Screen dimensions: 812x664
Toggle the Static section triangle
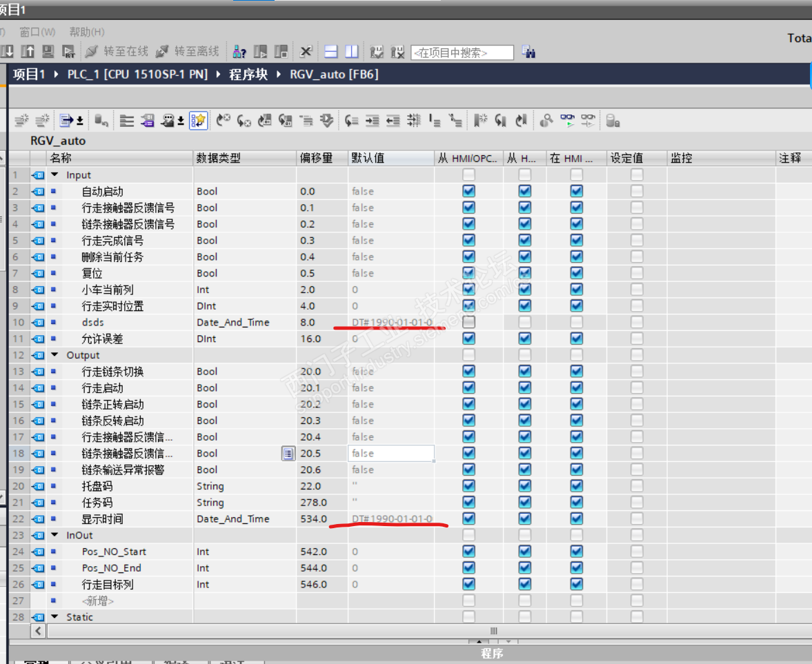[x=55, y=617]
